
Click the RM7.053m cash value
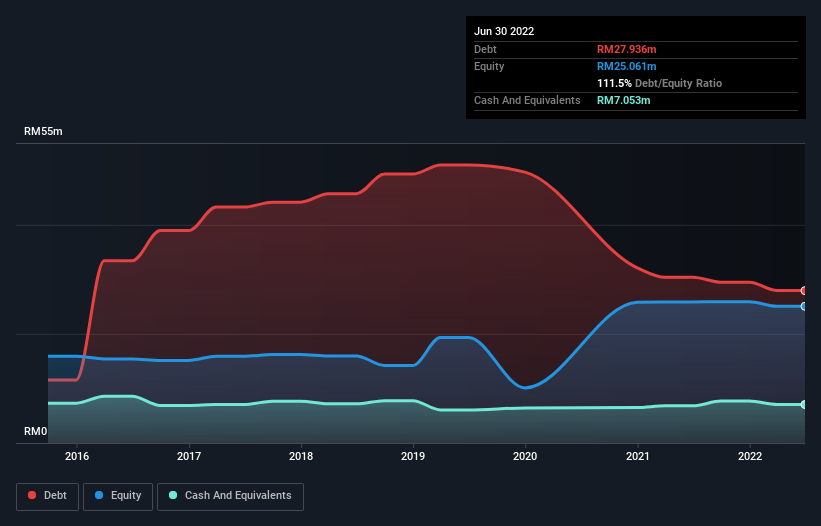click(x=624, y=100)
